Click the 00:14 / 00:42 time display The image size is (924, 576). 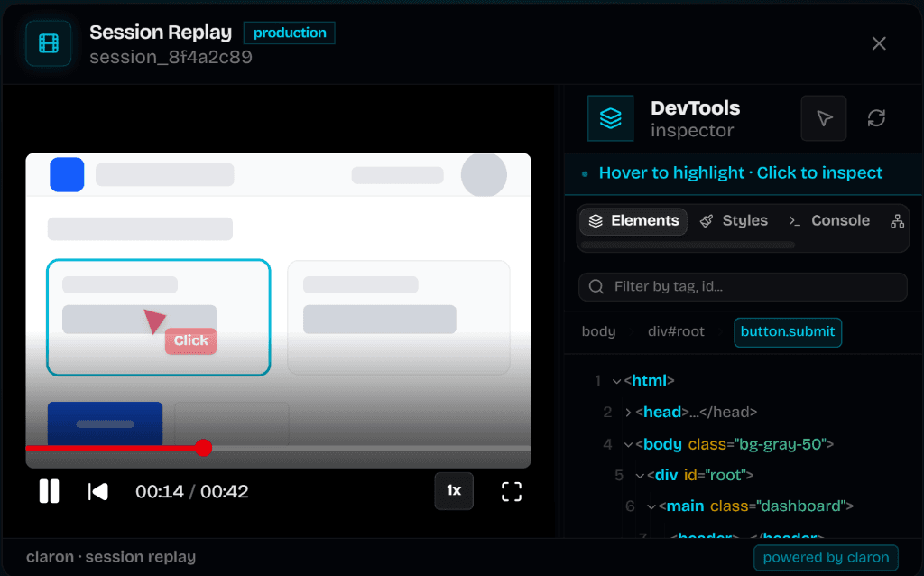[x=192, y=492]
